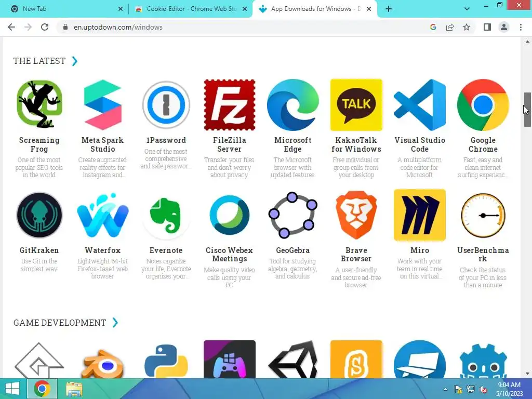Open the Blender icon in Game Development
This screenshot has height=399, width=532.
click(102, 364)
